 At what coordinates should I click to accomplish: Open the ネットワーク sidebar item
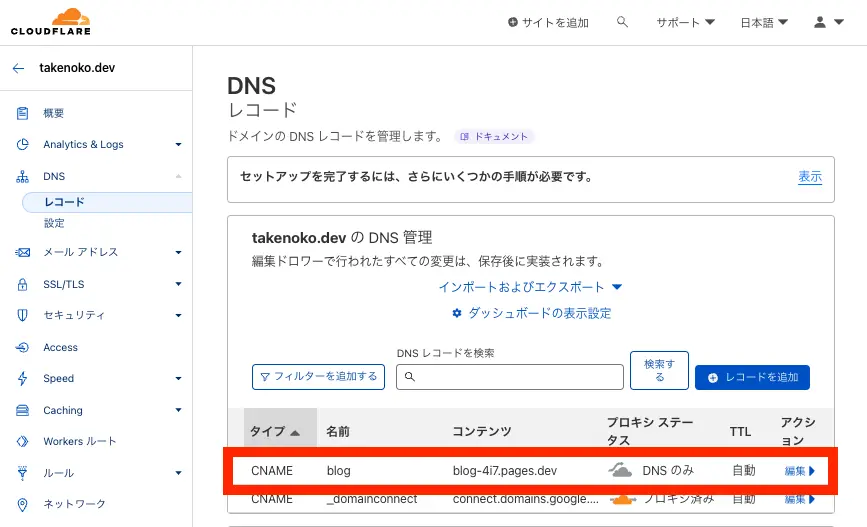tap(74, 504)
